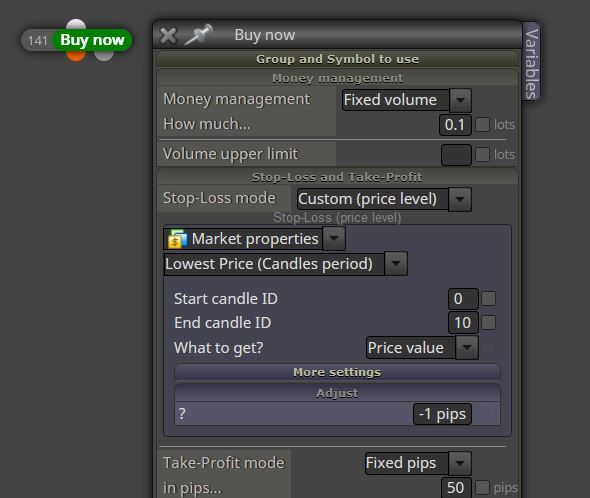Screen dimensions: 590x498
Task: Collapse the Adjust section header
Action: point(337,393)
